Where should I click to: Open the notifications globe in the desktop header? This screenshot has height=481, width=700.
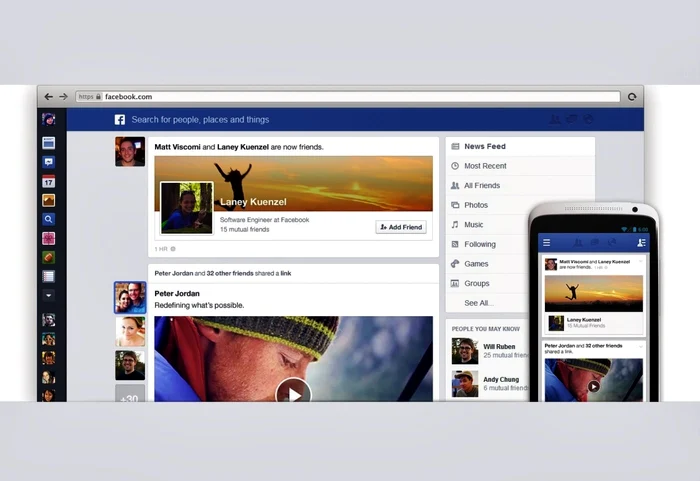pos(588,119)
